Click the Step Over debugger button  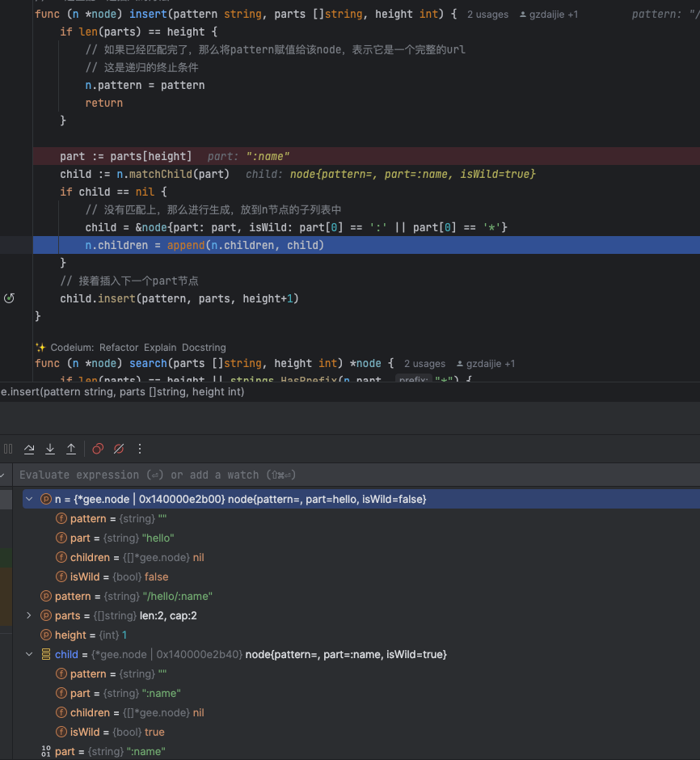coord(29,449)
